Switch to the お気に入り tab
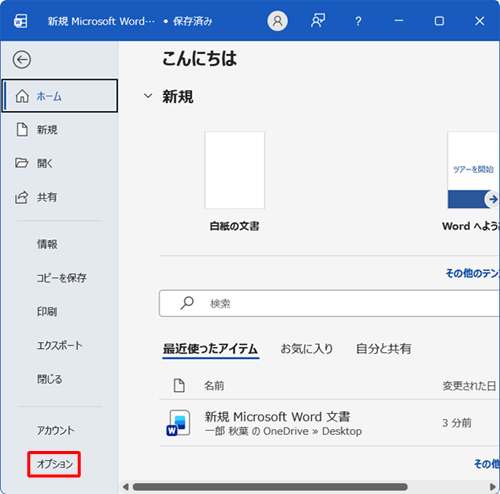Viewport: 500px width, 494px height. pos(307,349)
